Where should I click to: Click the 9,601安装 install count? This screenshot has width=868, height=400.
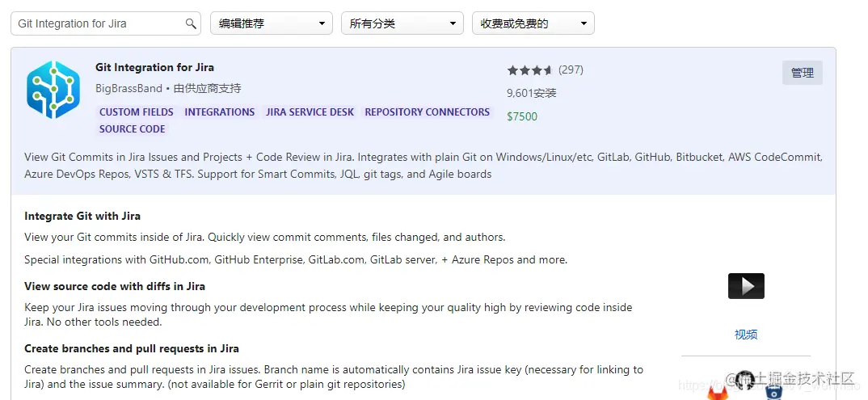point(532,93)
